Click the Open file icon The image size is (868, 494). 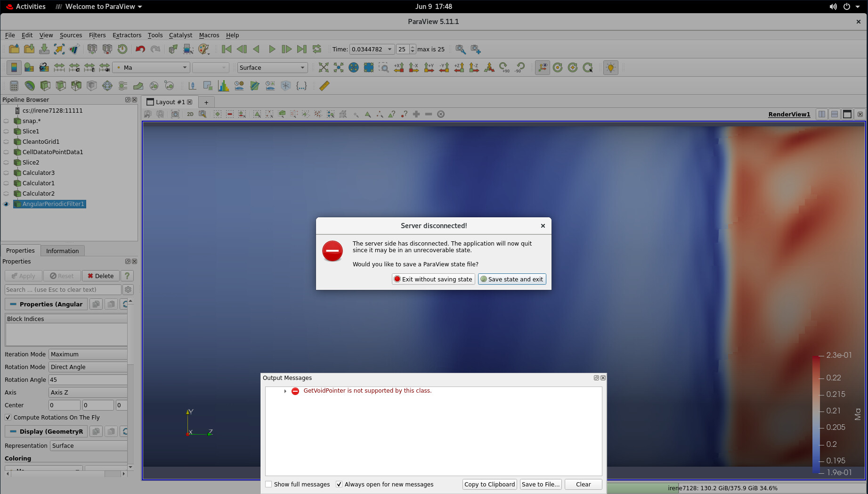coord(14,49)
